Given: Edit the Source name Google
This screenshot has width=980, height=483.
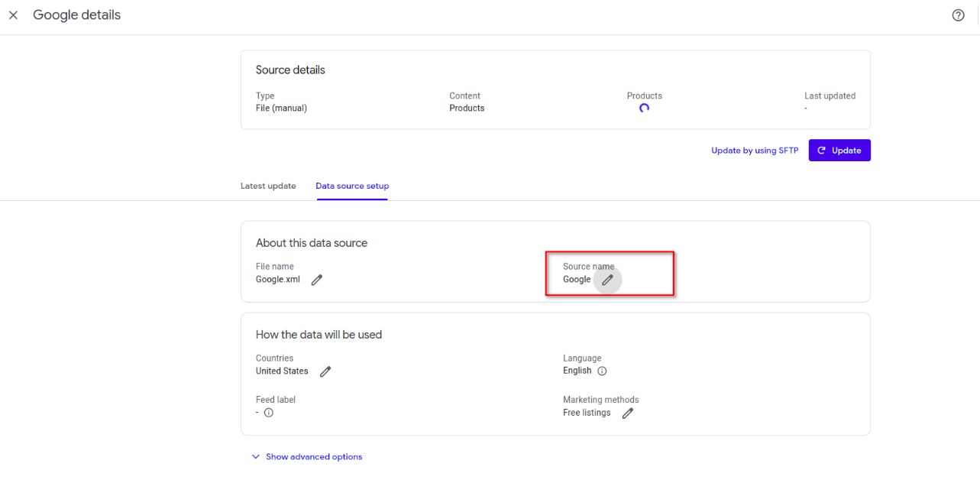Looking at the screenshot, I should (x=607, y=280).
